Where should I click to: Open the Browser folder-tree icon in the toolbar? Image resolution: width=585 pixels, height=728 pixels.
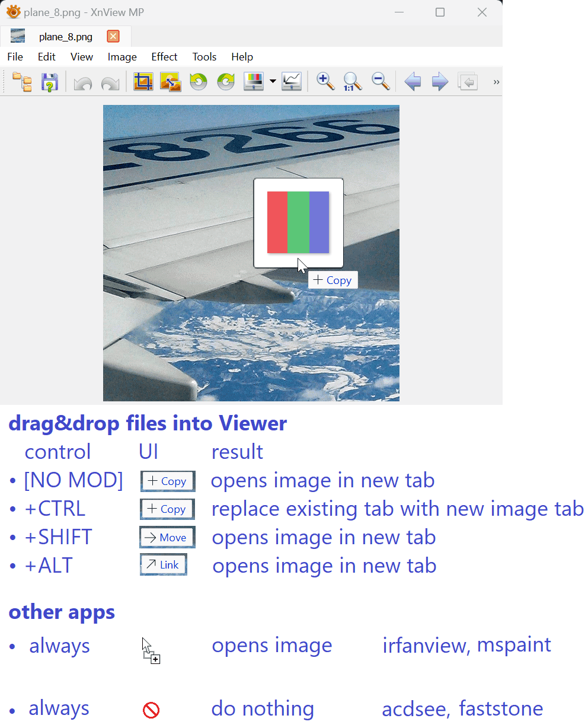(23, 82)
